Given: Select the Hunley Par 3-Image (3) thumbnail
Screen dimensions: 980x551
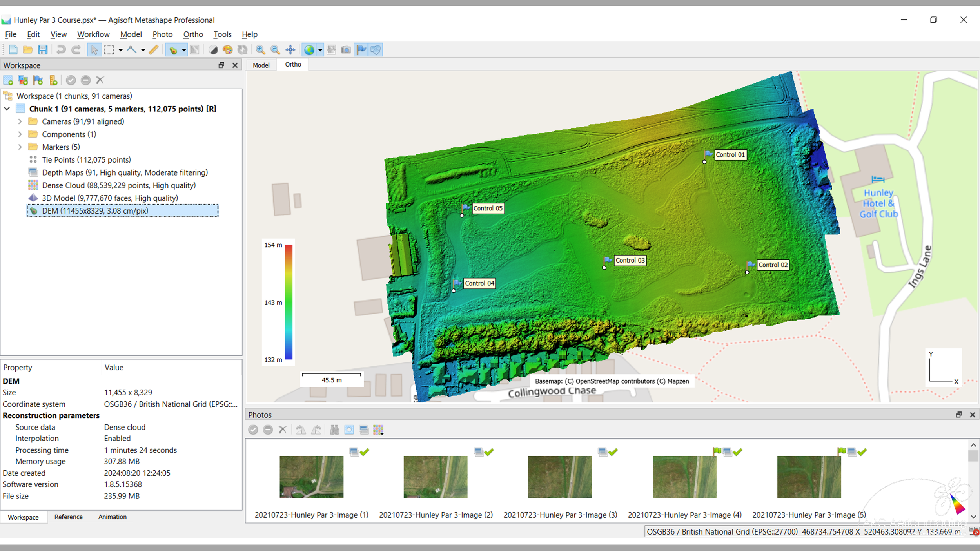Looking at the screenshot, I should tap(560, 477).
